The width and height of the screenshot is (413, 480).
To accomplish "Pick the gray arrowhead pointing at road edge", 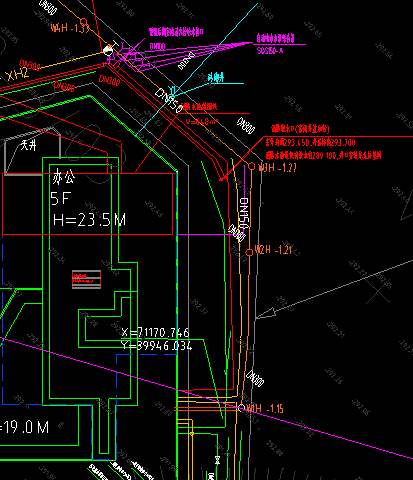I will pyautogui.click(x=266, y=313).
